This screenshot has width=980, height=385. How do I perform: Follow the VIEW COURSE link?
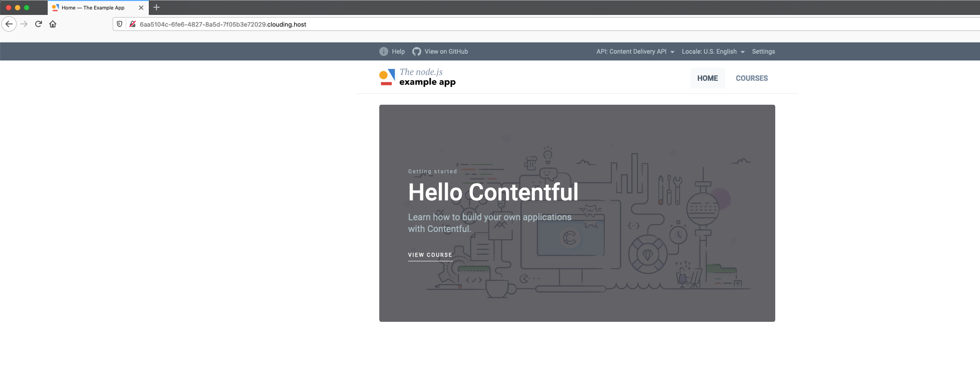coord(430,255)
